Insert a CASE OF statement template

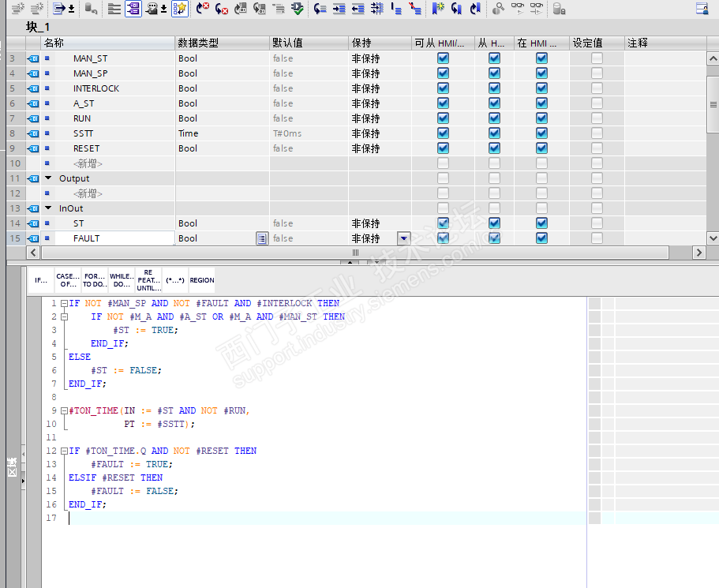68,280
